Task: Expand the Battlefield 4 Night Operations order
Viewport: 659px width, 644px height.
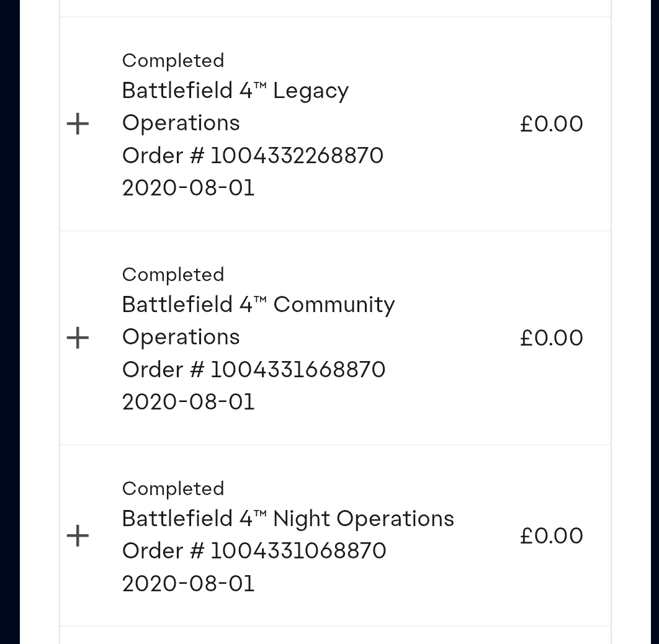Action: [78, 535]
